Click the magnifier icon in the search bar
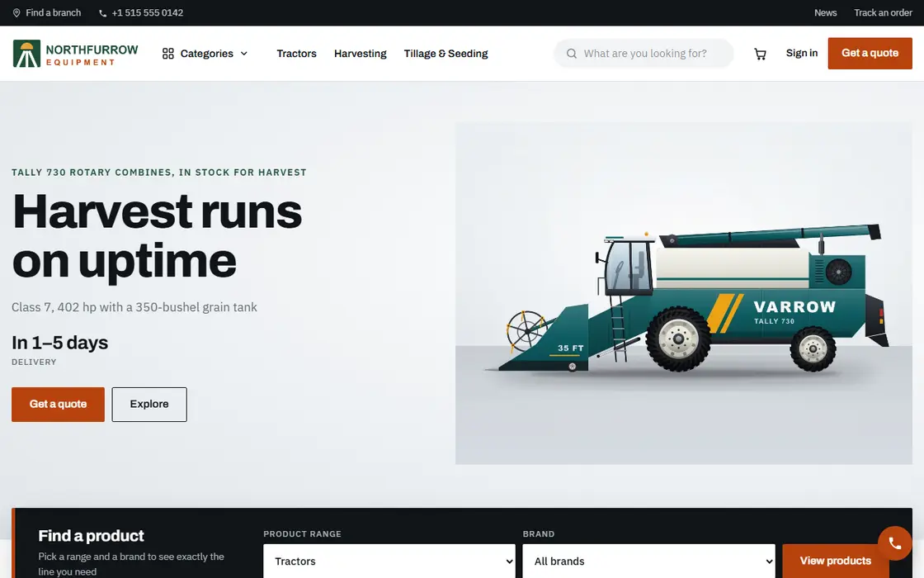 pyautogui.click(x=572, y=54)
